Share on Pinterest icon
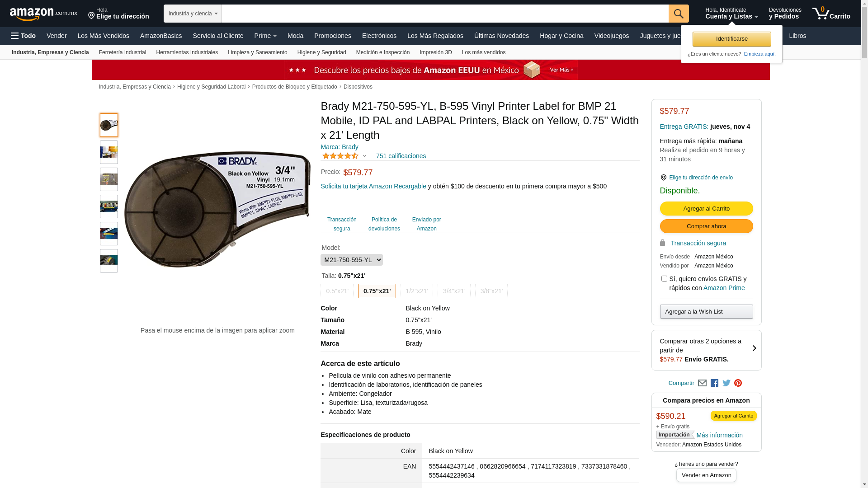The height and width of the screenshot is (488, 868). (738, 383)
